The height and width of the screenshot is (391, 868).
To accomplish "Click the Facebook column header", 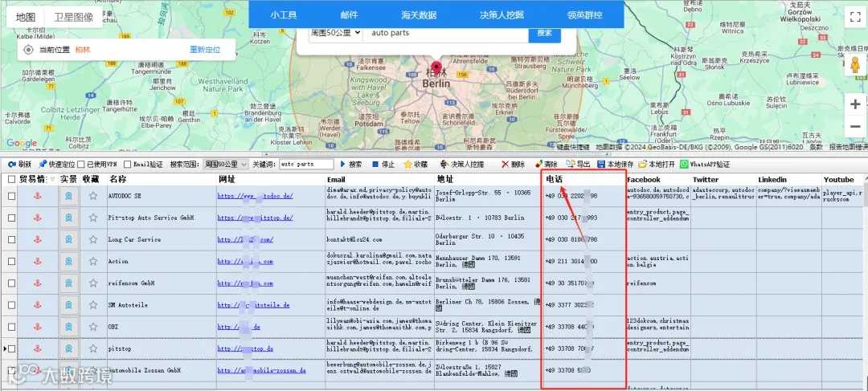I will [658, 179].
